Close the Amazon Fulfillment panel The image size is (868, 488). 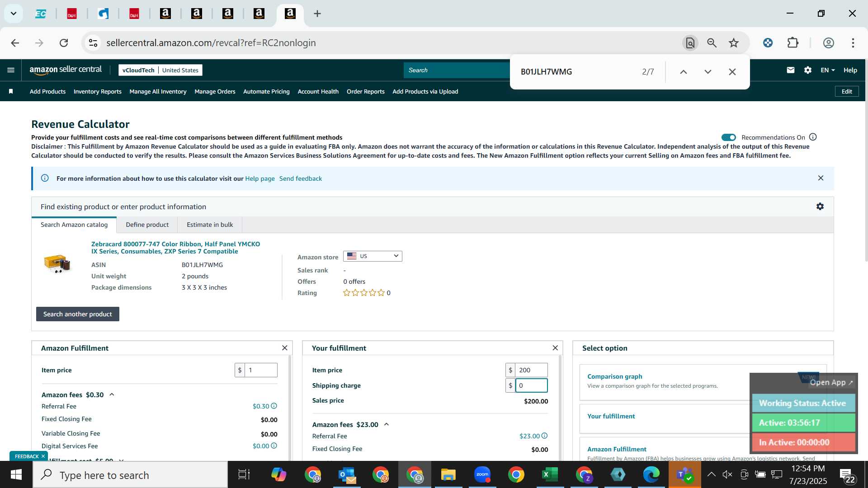click(x=284, y=347)
